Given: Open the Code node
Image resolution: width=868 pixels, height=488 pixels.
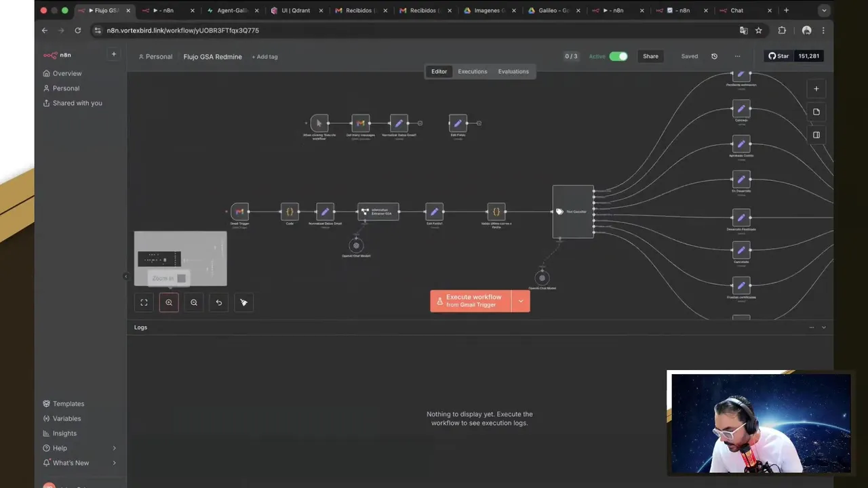Looking at the screenshot, I should pyautogui.click(x=290, y=211).
